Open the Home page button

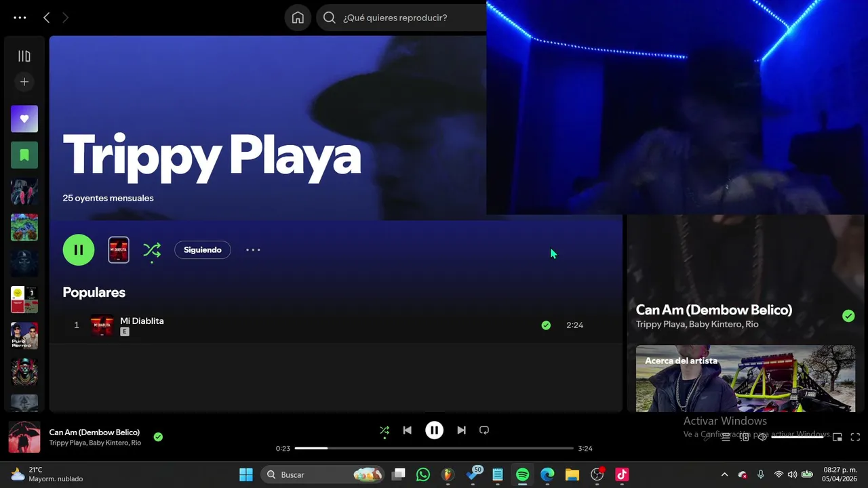click(298, 18)
